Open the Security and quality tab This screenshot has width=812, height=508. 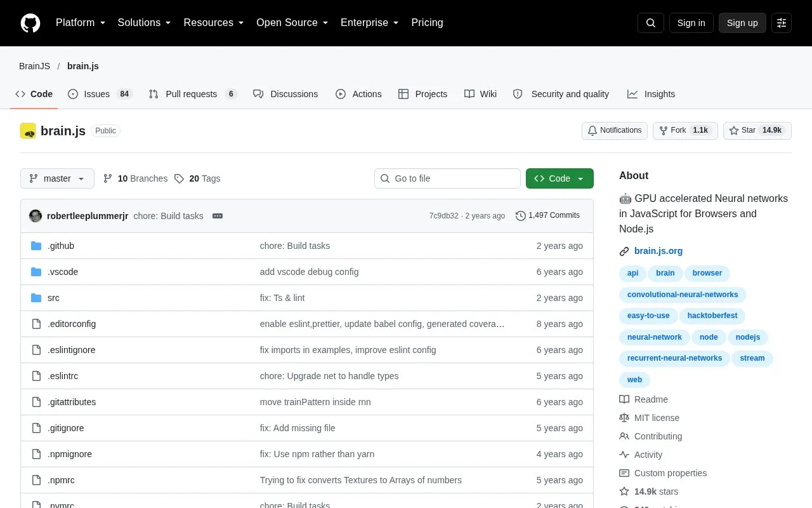click(561, 94)
